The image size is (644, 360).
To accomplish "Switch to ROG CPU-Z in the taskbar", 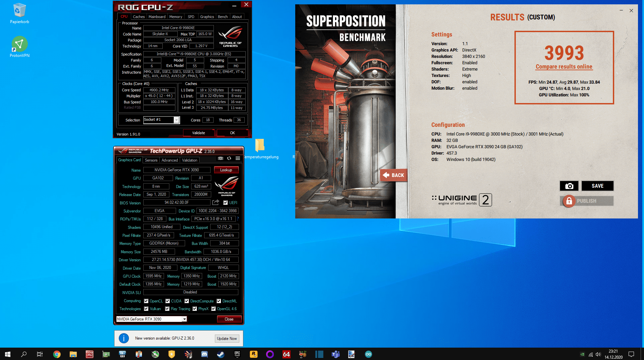I will pyautogui.click(x=90, y=354).
